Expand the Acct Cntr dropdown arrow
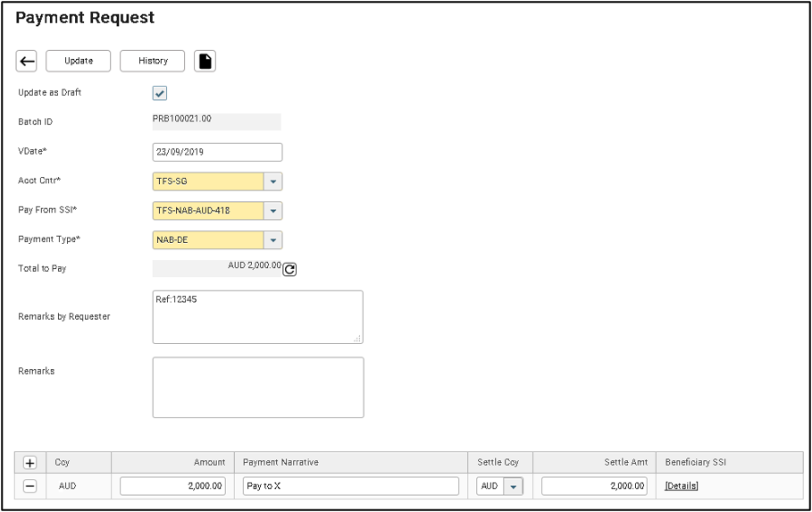 coord(273,181)
